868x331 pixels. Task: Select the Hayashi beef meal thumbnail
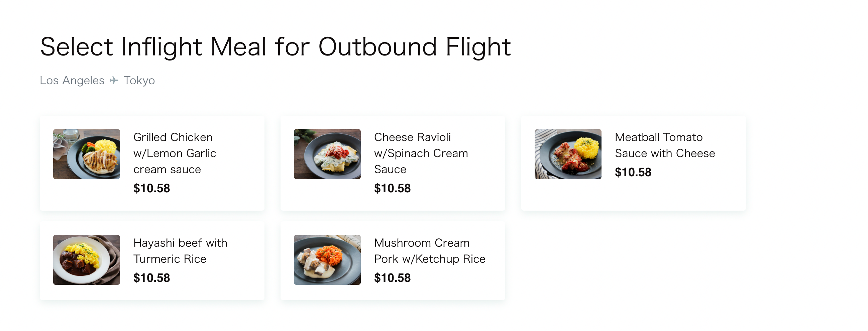[x=86, y=259]
